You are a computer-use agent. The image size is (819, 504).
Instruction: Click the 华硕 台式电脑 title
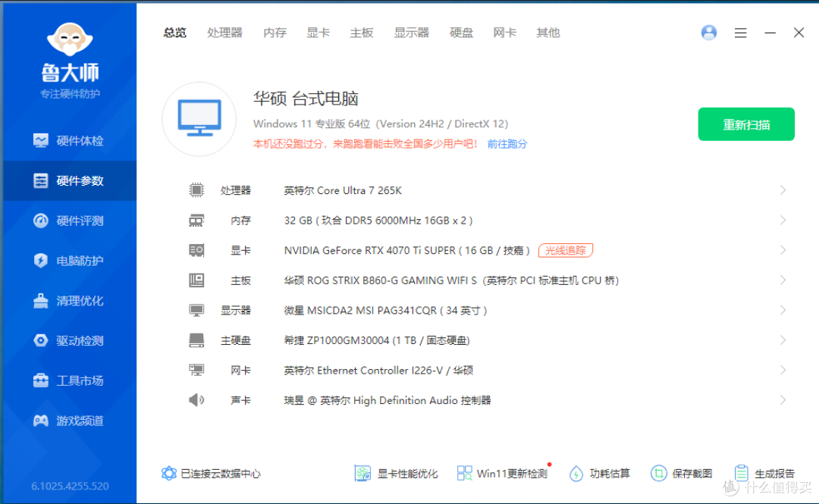pyautogui.click(x=306, y=99)
